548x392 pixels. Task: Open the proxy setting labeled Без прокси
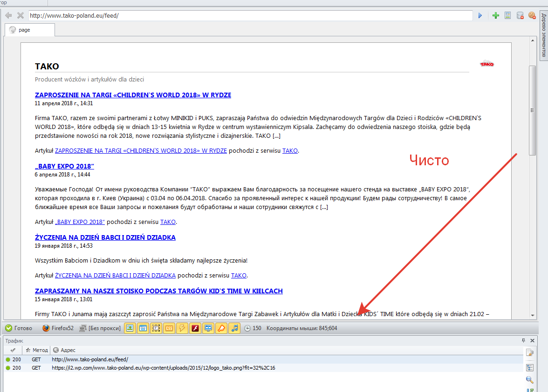click(100, 328)
